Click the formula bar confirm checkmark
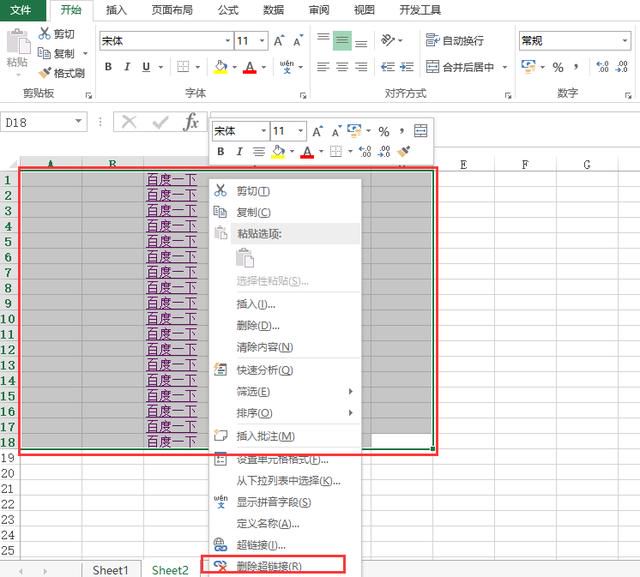Screen dimensions: 640x577 click(x=160, y=122)
